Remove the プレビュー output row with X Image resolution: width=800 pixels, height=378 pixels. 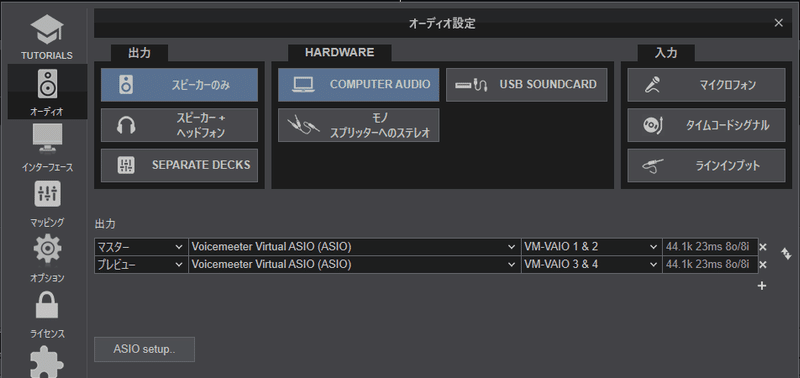click(x=763, y=265)
